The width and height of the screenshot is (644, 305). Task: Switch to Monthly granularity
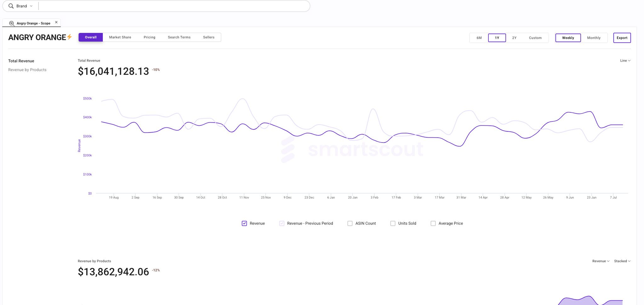(594, 38)
